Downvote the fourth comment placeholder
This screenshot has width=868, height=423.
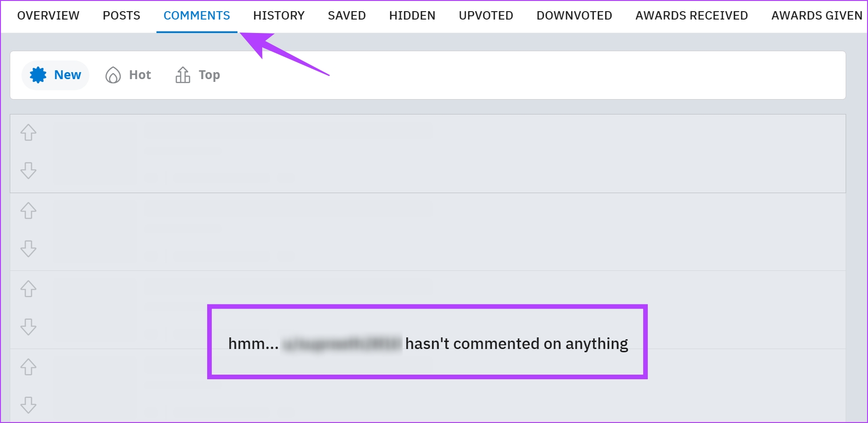28,405
